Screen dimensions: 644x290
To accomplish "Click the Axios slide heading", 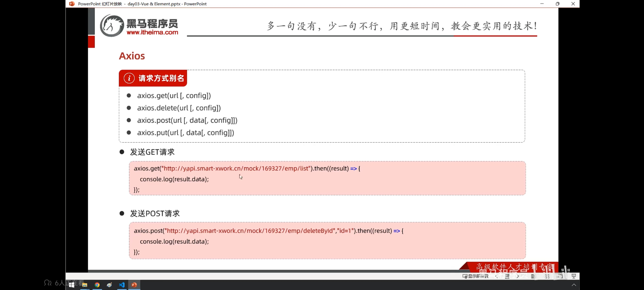I will pyautogui.click(x=132, y=56).
